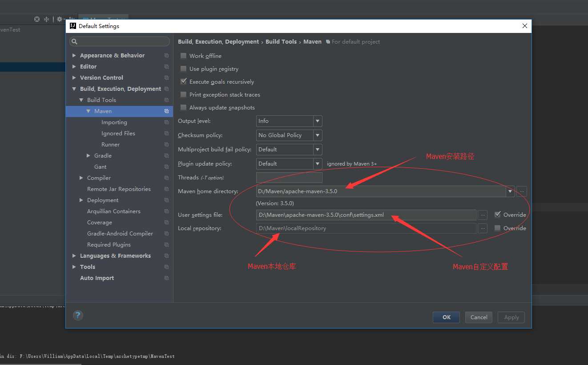588x365 pixels.
Task: Click project-level icon on the Maven row
Action: click(x=166, y=111)
